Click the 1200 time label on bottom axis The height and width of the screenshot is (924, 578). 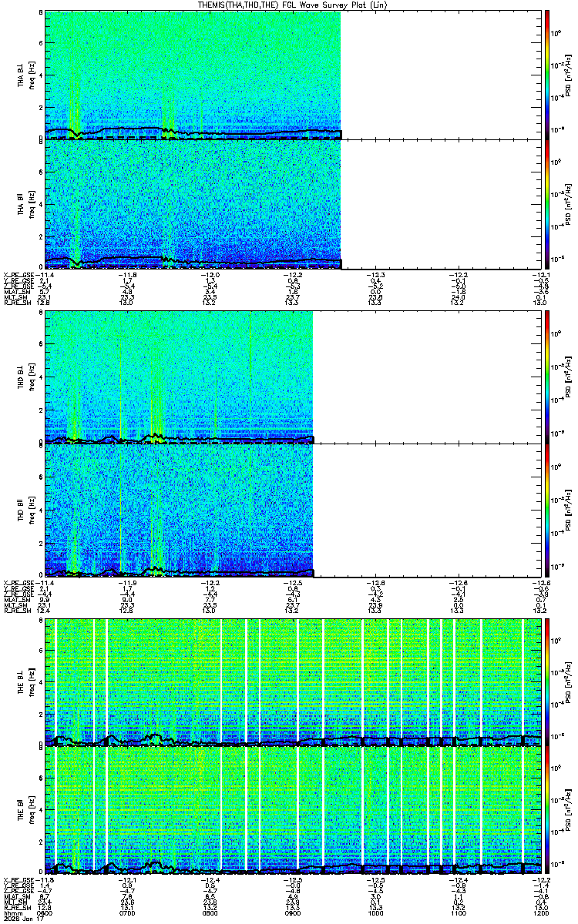539,912
